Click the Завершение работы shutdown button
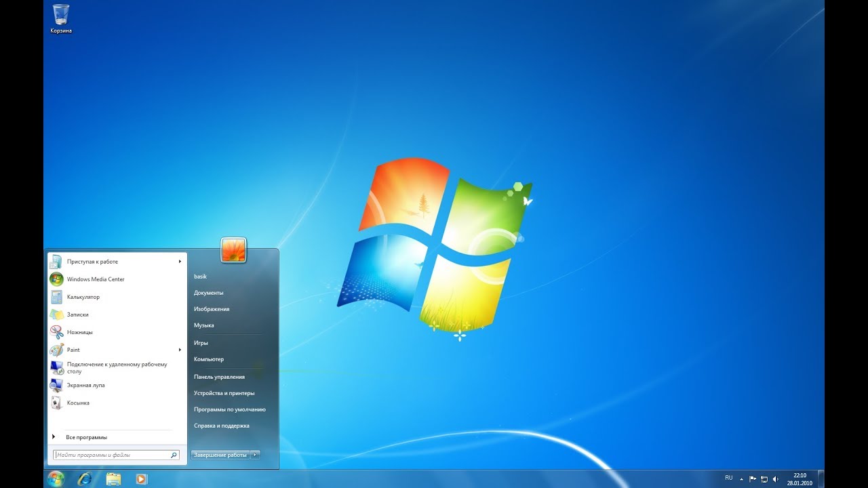This screenshot has height=488, width=868. click(x=220, y=455)
